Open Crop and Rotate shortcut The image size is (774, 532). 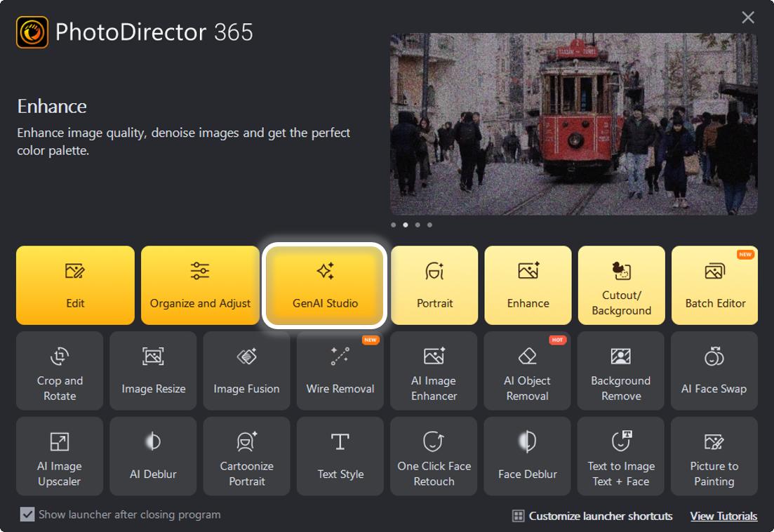[x=60, y=371]
